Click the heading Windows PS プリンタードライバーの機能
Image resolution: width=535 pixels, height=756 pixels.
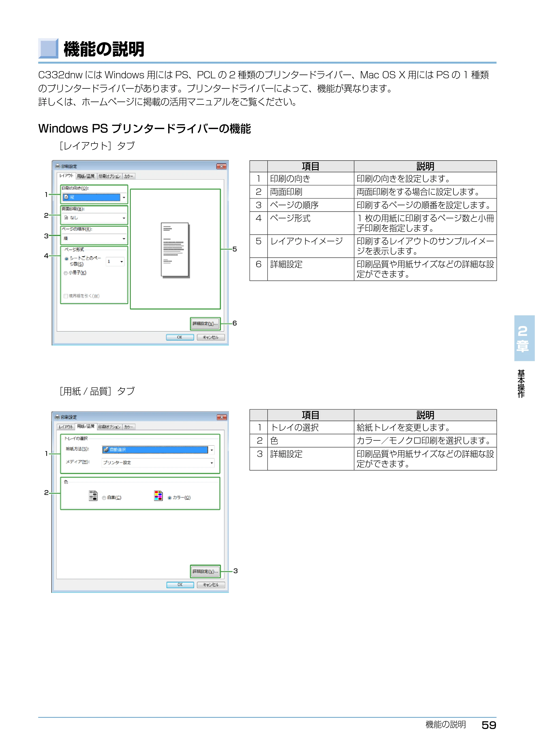click(145, 129)
